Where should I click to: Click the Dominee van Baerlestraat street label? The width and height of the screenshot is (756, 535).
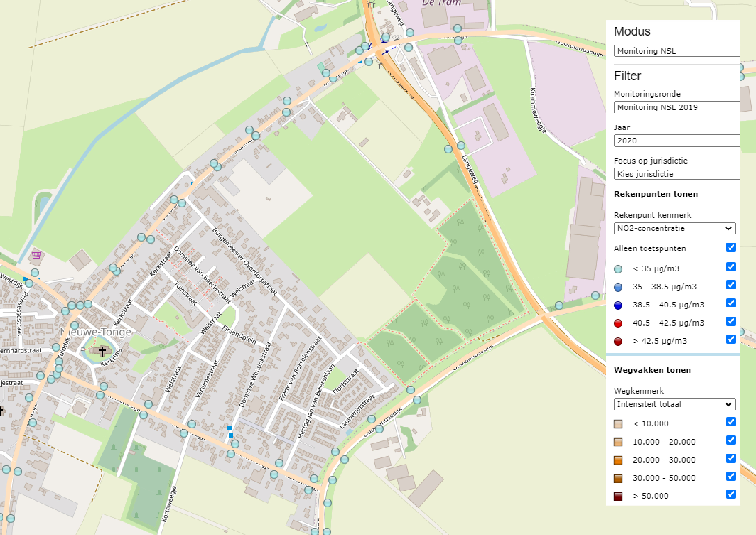[x=201, y=275]
